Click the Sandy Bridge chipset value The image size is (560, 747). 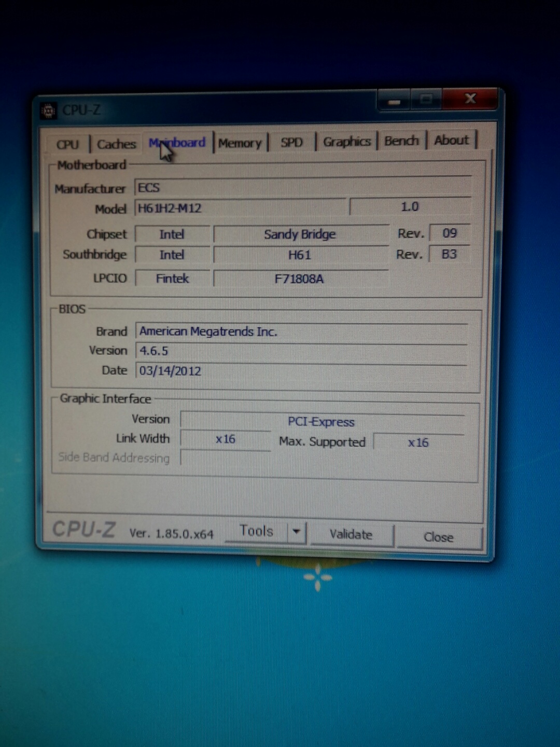[300, 234]
